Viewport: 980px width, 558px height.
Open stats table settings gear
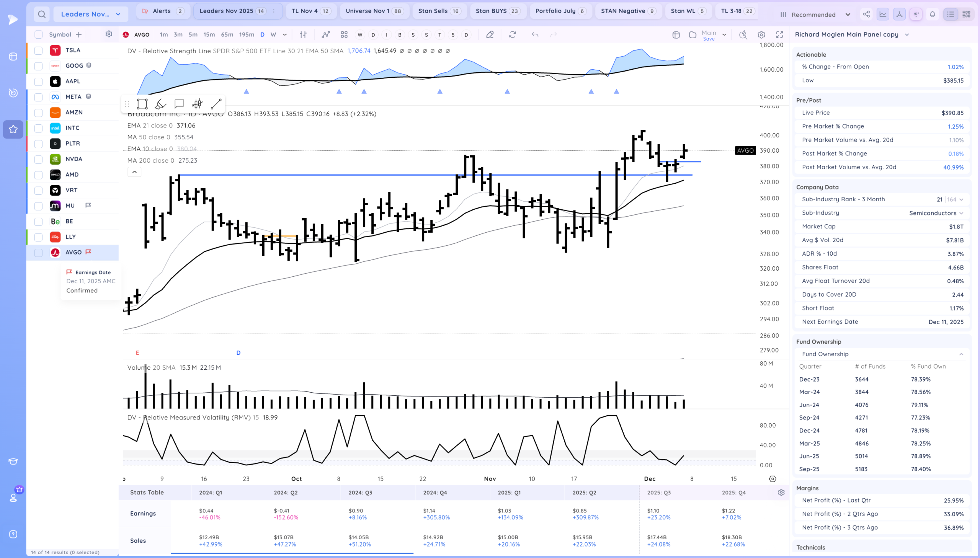pos(781,493)
